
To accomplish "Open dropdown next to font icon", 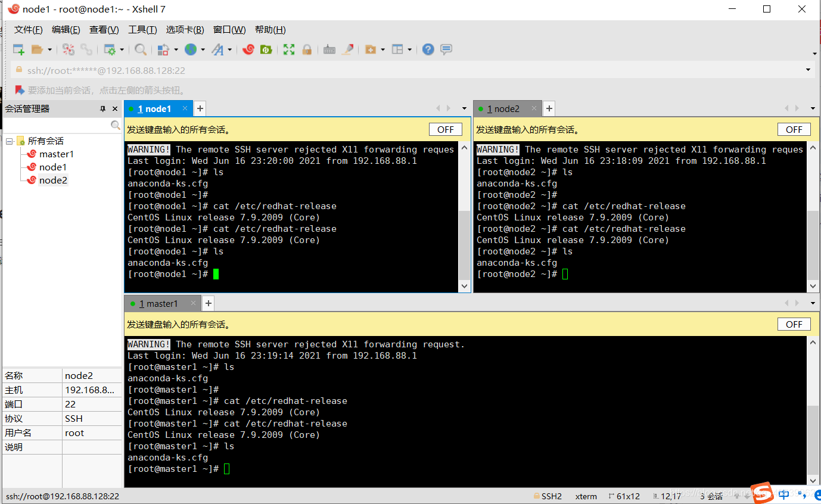I will point(230,50).
